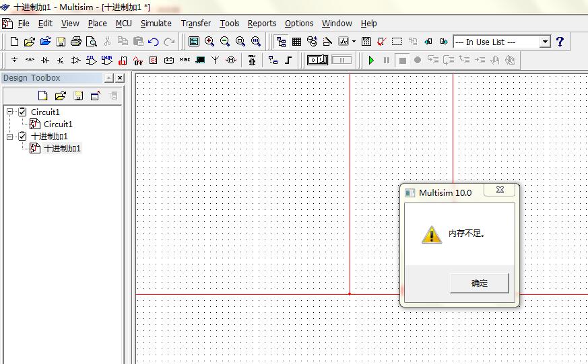This screenshot has width=588, height=364.
Task: Toggle the Circuit1 design checkbox
Action: (22, 112)
